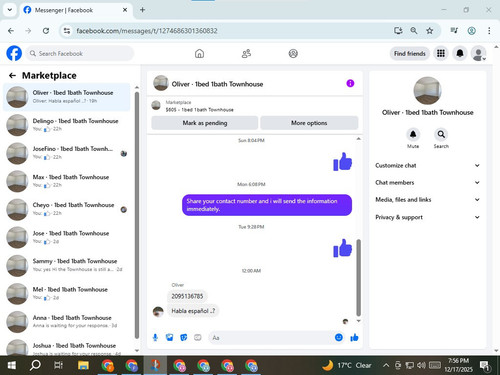The image size is (500, 375).
Task: Open Windows taskbar search
Action: click(x=35, y=365)
